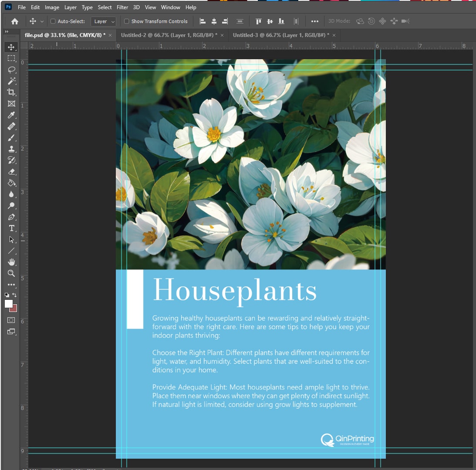
Task: Select the Move tool in toolbar
Action: (x=11, y=47)
